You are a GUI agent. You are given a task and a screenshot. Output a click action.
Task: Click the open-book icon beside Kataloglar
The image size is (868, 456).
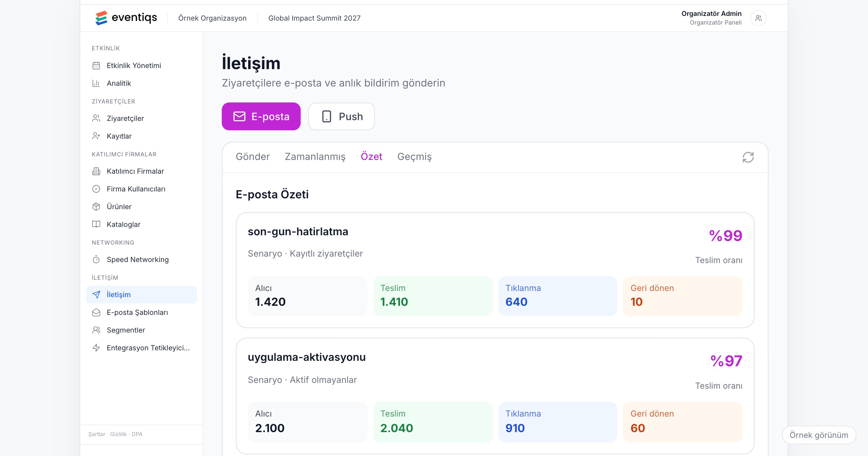coord(96,224)
